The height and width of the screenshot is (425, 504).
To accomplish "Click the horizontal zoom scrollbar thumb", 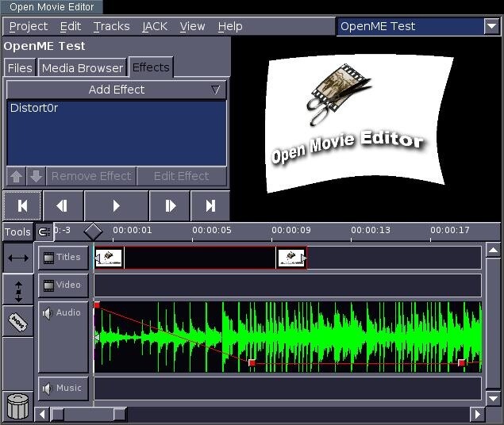I will [x=88, y=415].
